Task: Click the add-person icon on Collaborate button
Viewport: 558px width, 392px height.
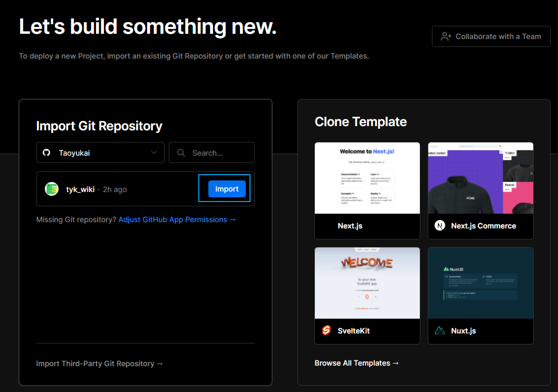Action: click(446, 36)
